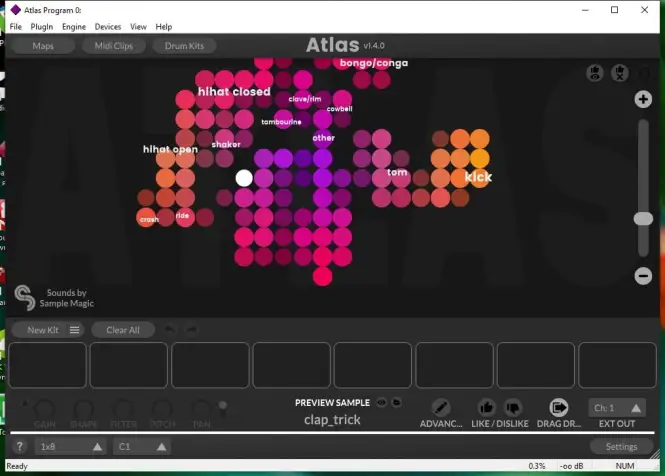Click the cowbell label

click(x=339, y=109)
